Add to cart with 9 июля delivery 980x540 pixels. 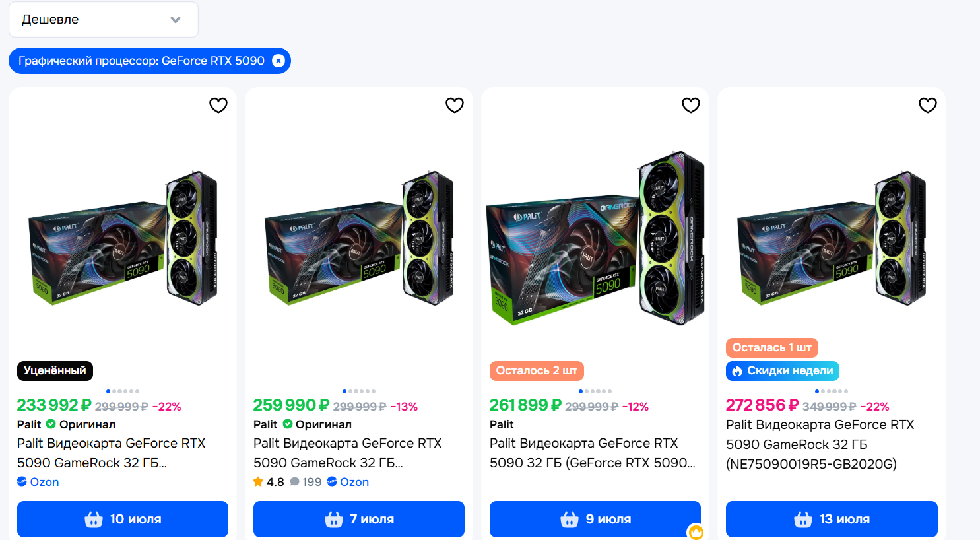click(595, 520)
